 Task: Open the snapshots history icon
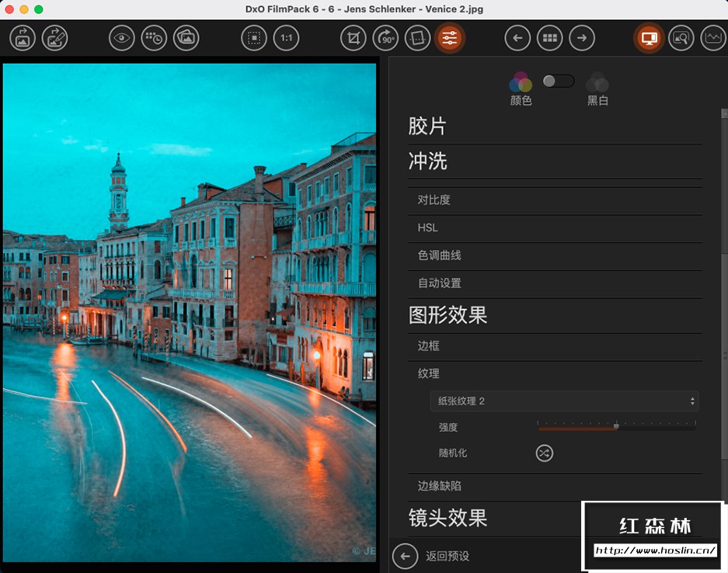pos(154,37)
